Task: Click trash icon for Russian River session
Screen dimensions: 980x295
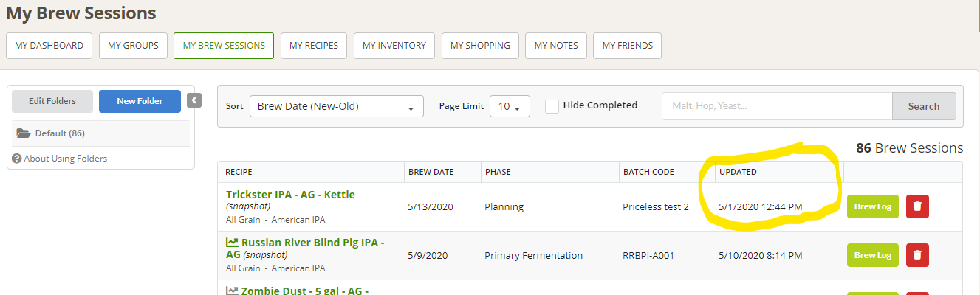Action: 917,255
